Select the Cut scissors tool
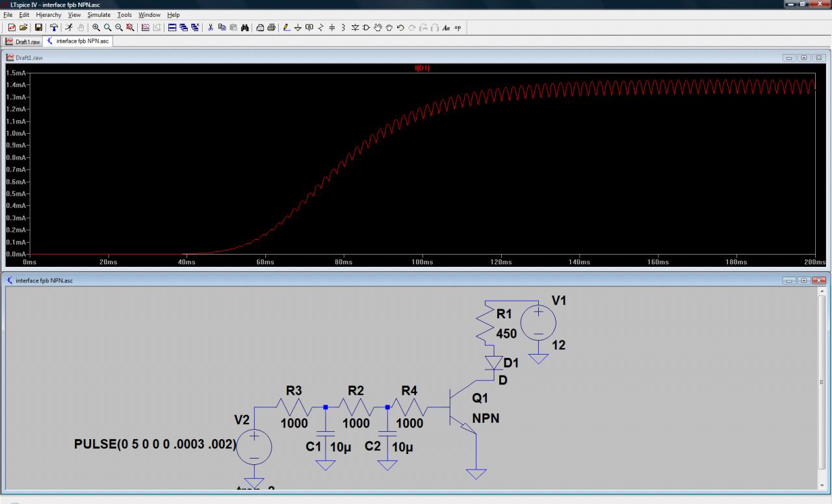832x504 pixels. (211, 27)
